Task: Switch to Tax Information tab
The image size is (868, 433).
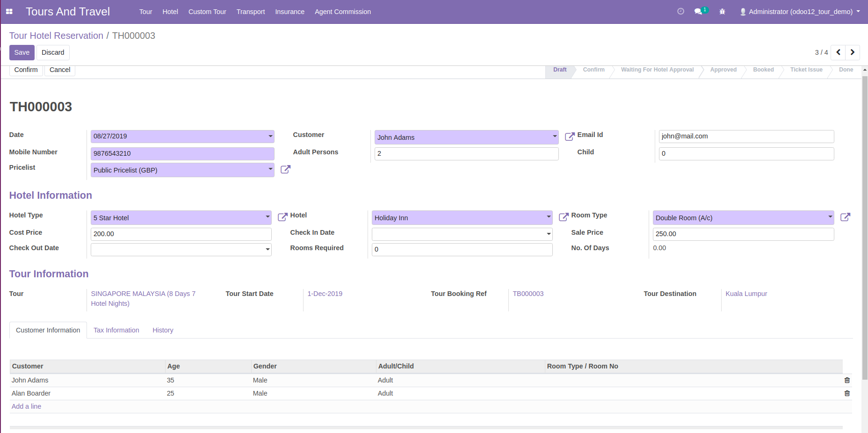Action: click(x=116, y=330)
